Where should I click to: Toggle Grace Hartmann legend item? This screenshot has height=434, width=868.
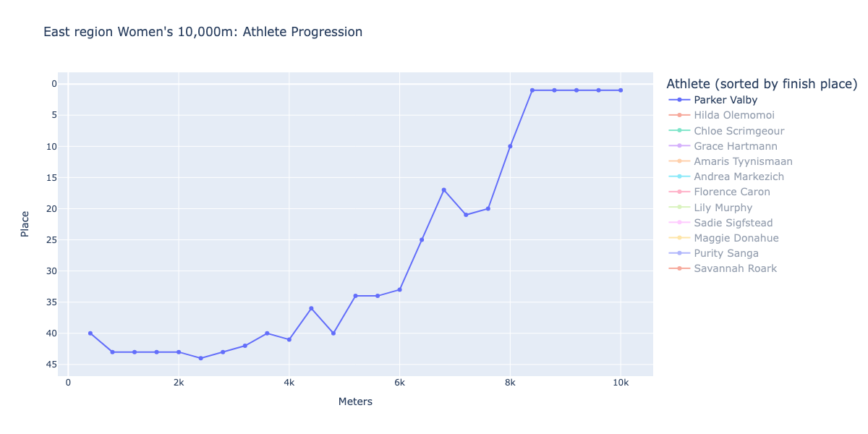pos(722,146)
